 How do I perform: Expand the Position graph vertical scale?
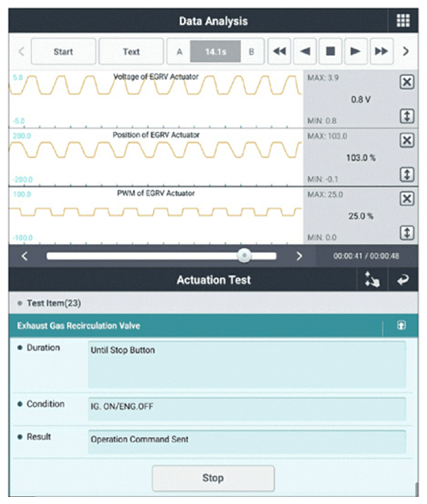point(407,174)
